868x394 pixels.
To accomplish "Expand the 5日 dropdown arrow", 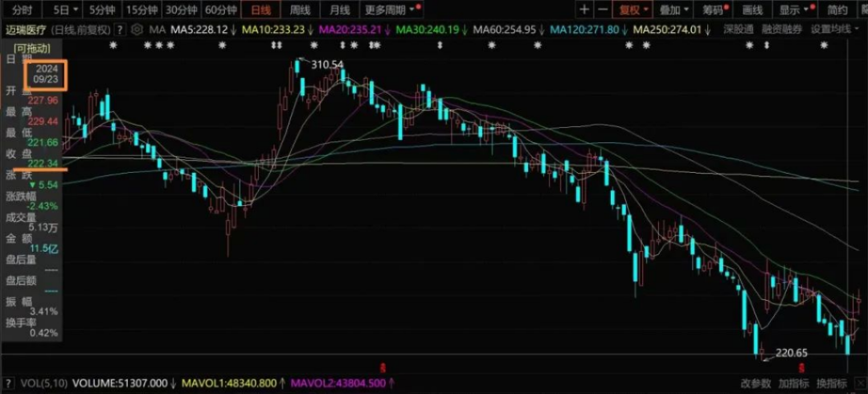I will click(x=76, y=10).
